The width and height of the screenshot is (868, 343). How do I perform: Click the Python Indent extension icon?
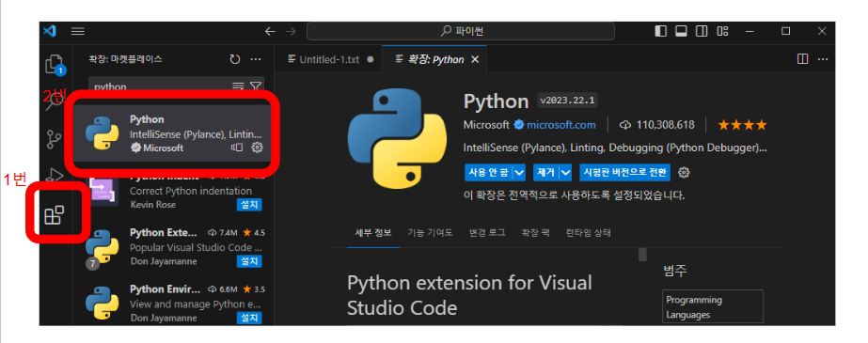point(103,192)
